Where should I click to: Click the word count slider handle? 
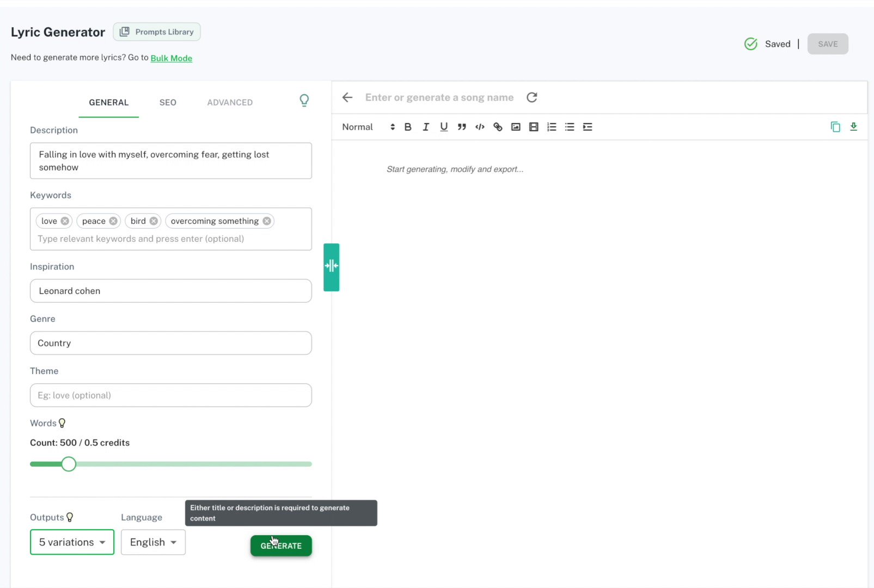point(69,464)
